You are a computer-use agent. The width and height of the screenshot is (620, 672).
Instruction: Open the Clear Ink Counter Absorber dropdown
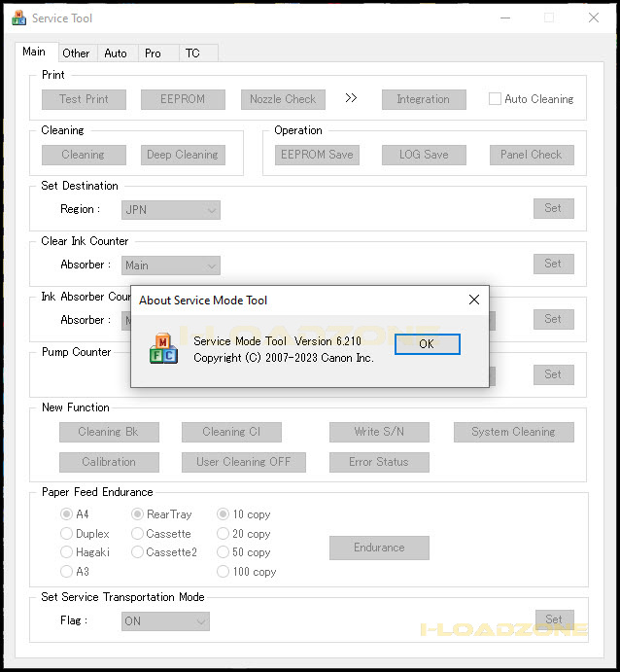171,265
